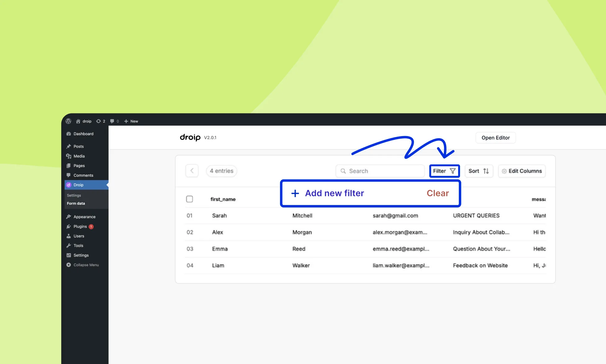Viewport: 606px width, 364px height.
Task: Select the Droip menu item
Action: [86, 185]
